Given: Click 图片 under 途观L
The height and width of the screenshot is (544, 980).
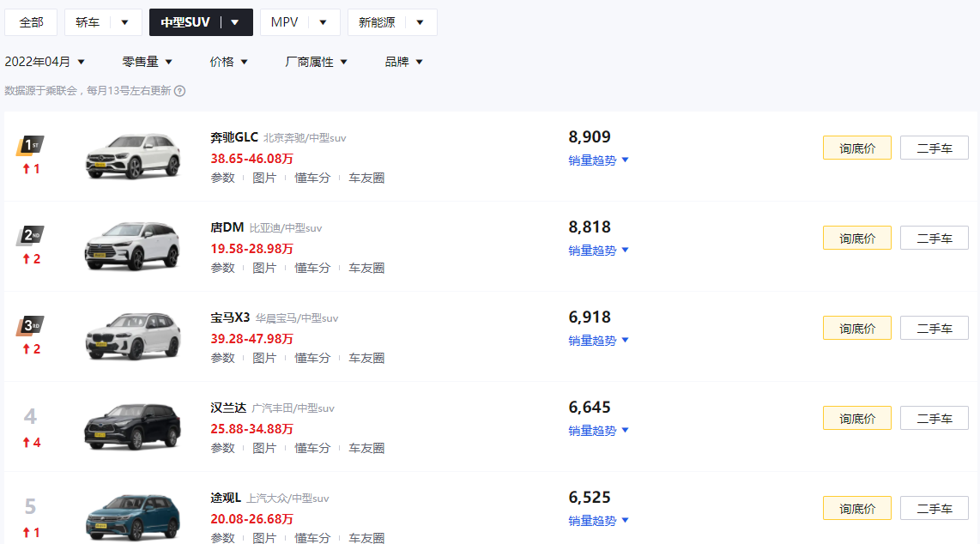Looking at the screenshot, I should (264, 538).
